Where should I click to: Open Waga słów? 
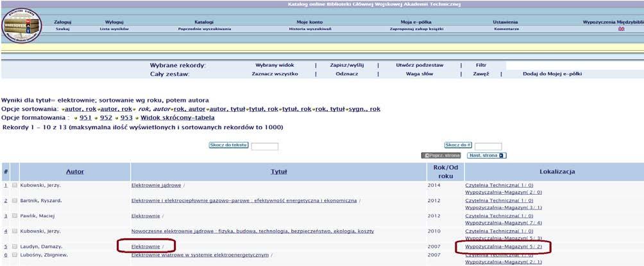419,74
